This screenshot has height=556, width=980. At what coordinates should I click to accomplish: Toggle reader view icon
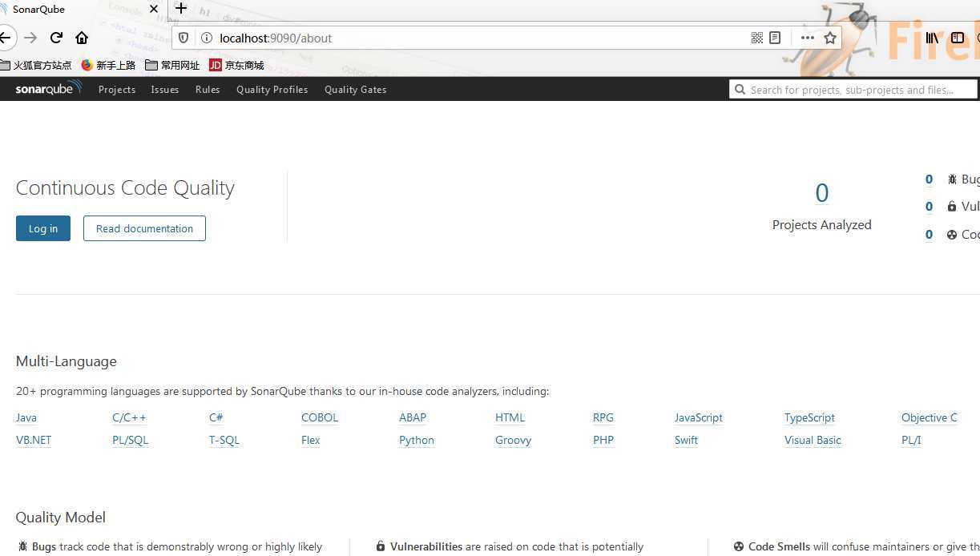pyautogui.click(x=775, y=38)
